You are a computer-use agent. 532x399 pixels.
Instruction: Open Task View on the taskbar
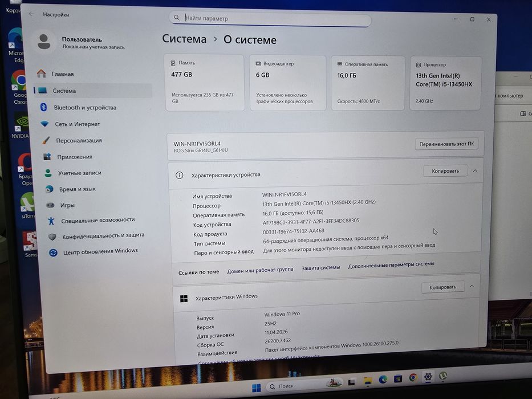point(351,382)
